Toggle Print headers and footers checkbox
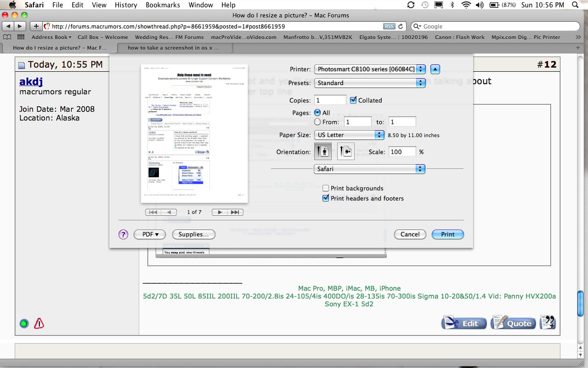This screenshot has width=588, height=368. point(326,198)
